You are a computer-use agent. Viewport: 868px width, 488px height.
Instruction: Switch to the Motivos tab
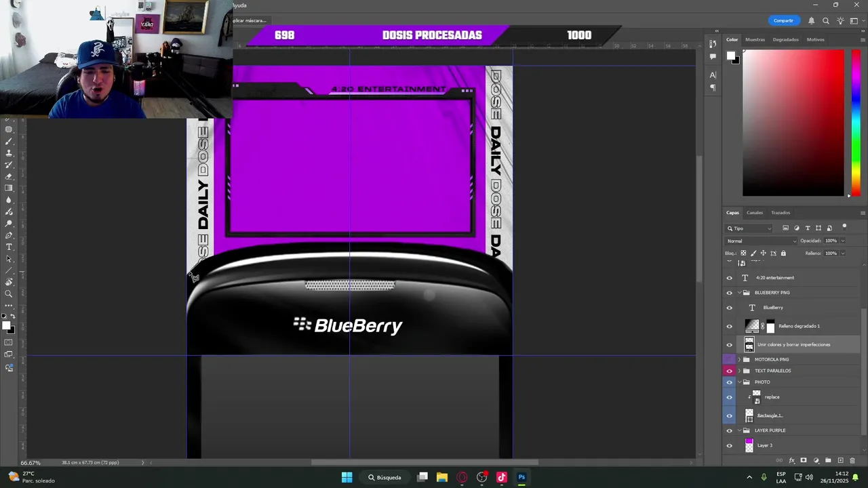[x=815, y=39]
